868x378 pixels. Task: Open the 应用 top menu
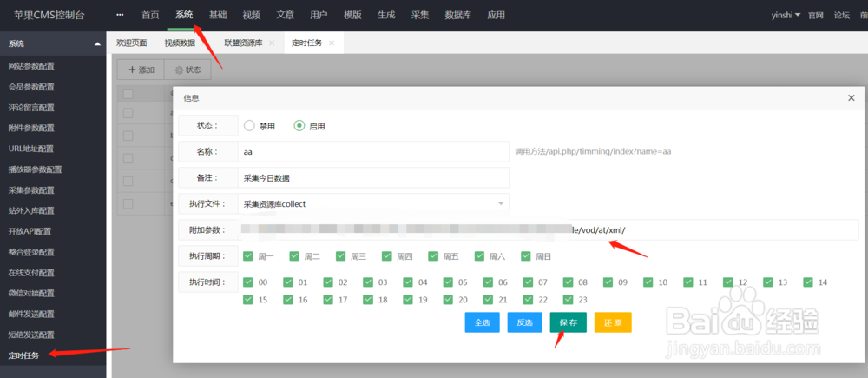[x=496, y=16]
